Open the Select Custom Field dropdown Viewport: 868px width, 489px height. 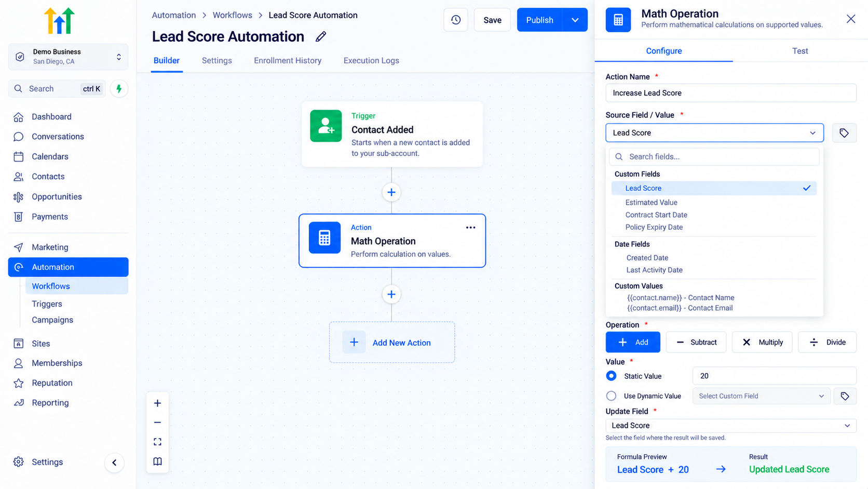pos(761,396)
